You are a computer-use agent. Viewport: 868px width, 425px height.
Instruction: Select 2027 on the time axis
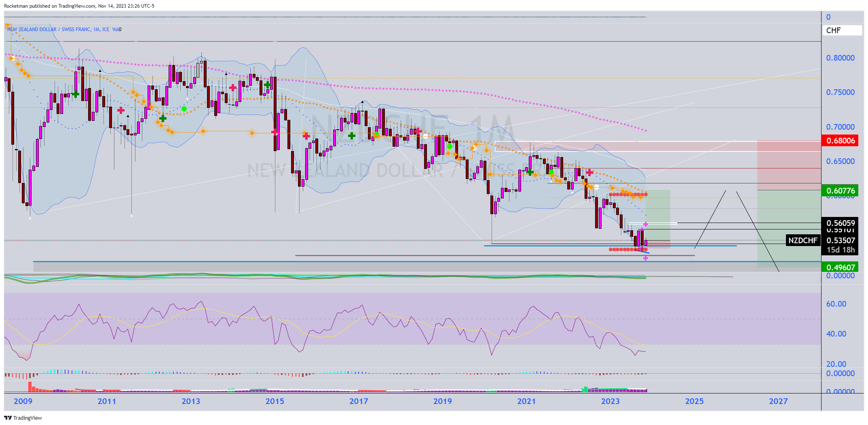click(x=778, y=401)
